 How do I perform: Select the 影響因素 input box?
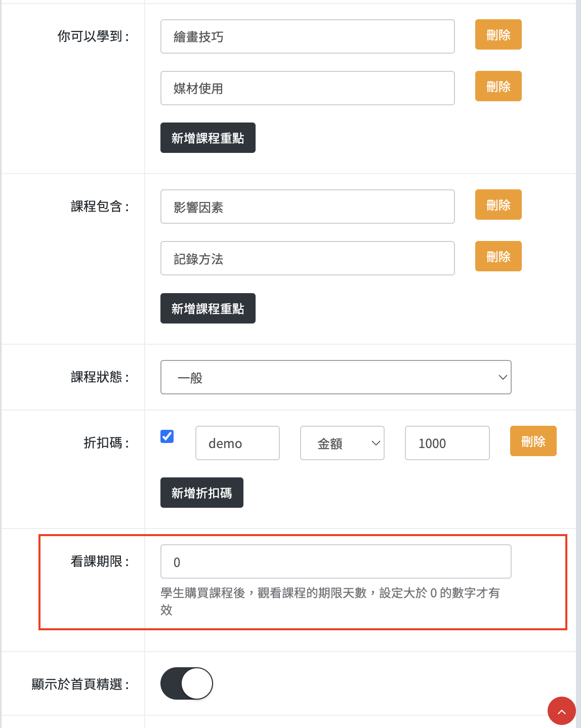coord(307,207)
